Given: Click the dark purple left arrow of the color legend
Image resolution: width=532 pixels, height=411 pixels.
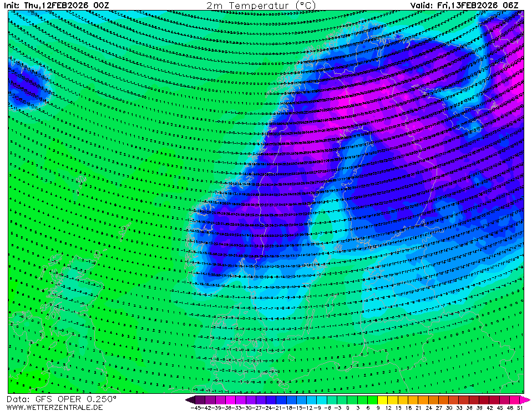Looking at the screenshot, I should pyautogui.click(x=190, y=400).
